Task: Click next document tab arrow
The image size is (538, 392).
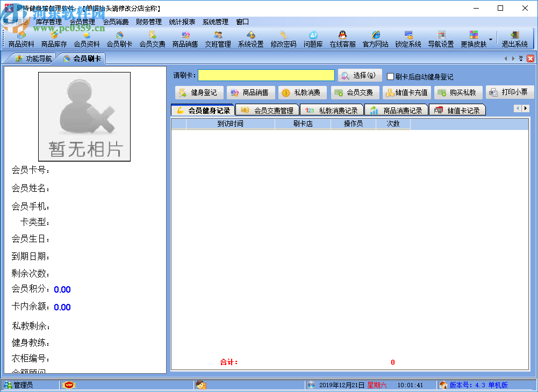Action: coord(513,59)
